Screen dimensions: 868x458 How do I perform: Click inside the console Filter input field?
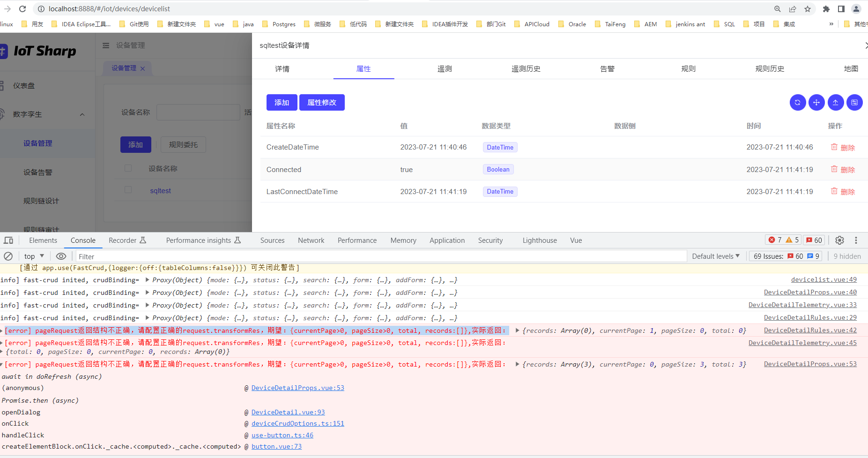coord(187,256)
